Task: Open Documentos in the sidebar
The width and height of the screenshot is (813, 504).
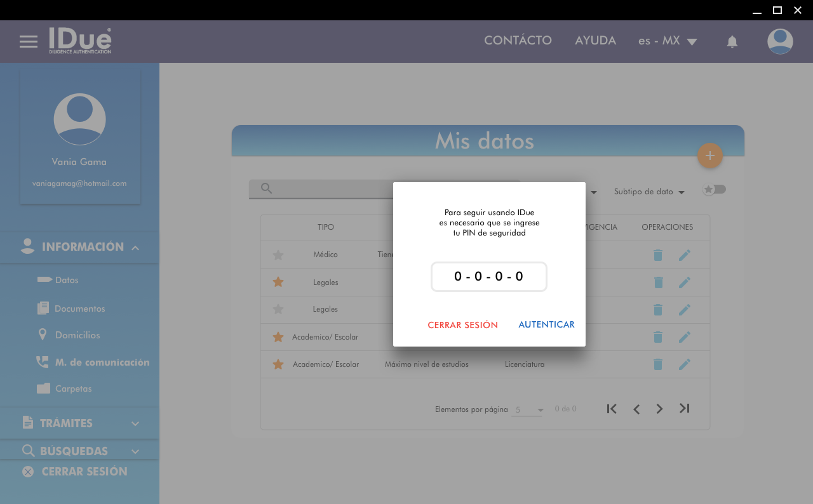Action: point(79,308)
